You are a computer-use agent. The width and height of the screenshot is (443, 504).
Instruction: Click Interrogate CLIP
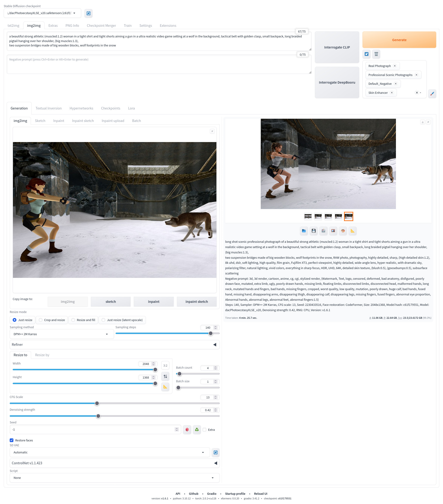pyautogui.click(x=337, y=47)
